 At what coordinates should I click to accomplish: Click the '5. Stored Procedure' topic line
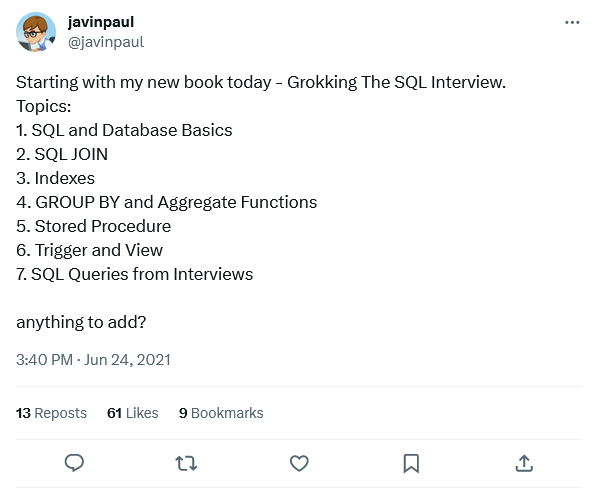93,226
